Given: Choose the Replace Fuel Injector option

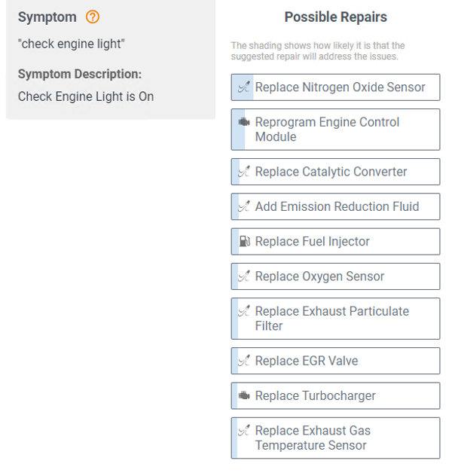Looking at the screenshot, I should coord(335,241).
